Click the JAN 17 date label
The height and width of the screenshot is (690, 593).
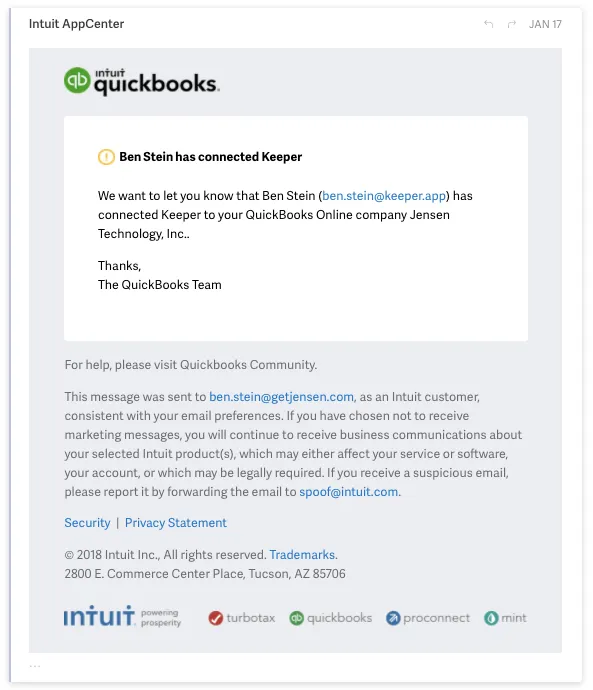click(x=545, y=24)
